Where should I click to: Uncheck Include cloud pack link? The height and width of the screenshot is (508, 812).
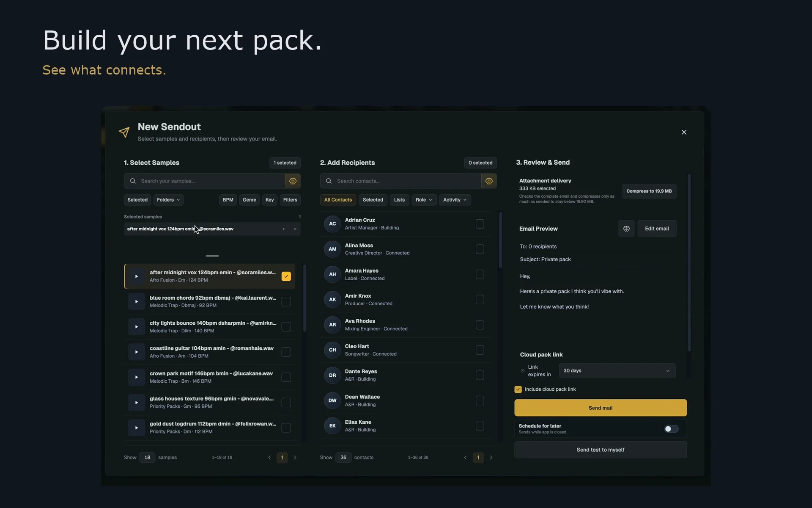click(x=518, y=389)
